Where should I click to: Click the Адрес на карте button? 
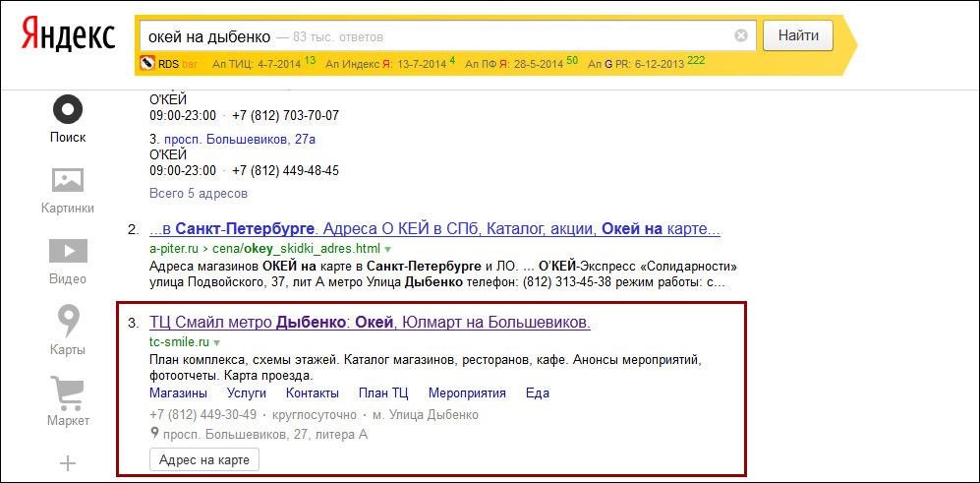pos(204,460)
